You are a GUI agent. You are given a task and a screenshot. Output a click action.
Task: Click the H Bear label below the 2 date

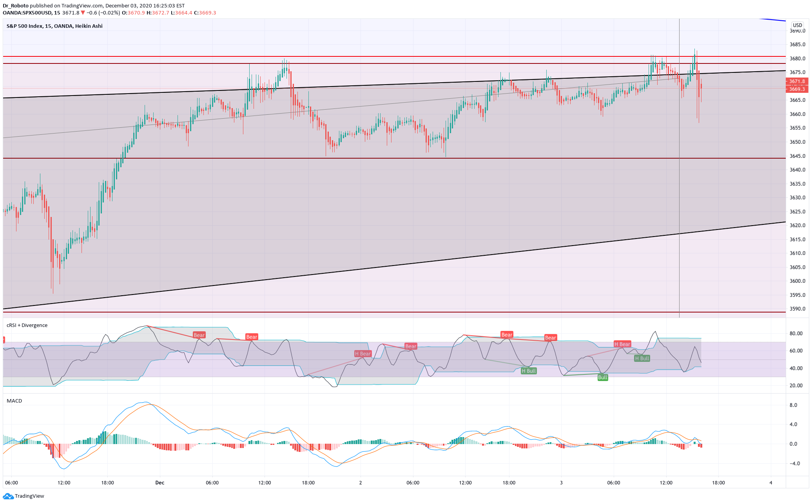click(x=363, y=354)
